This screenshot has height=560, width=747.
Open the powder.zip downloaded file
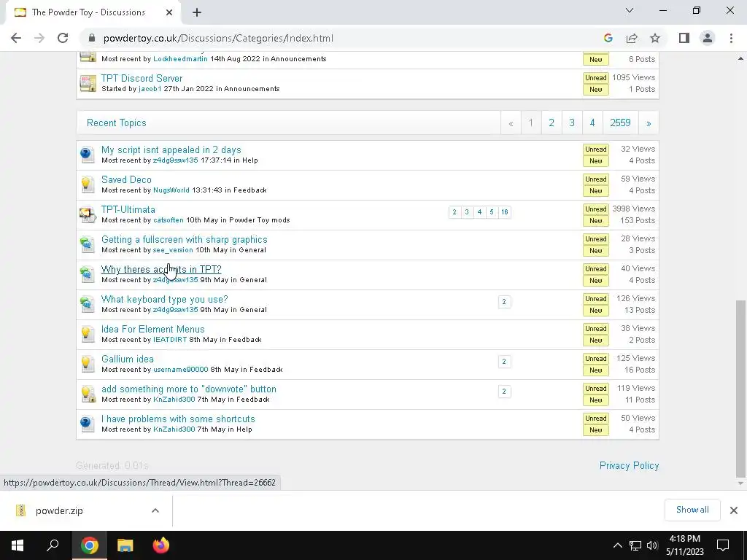(59, 510)
